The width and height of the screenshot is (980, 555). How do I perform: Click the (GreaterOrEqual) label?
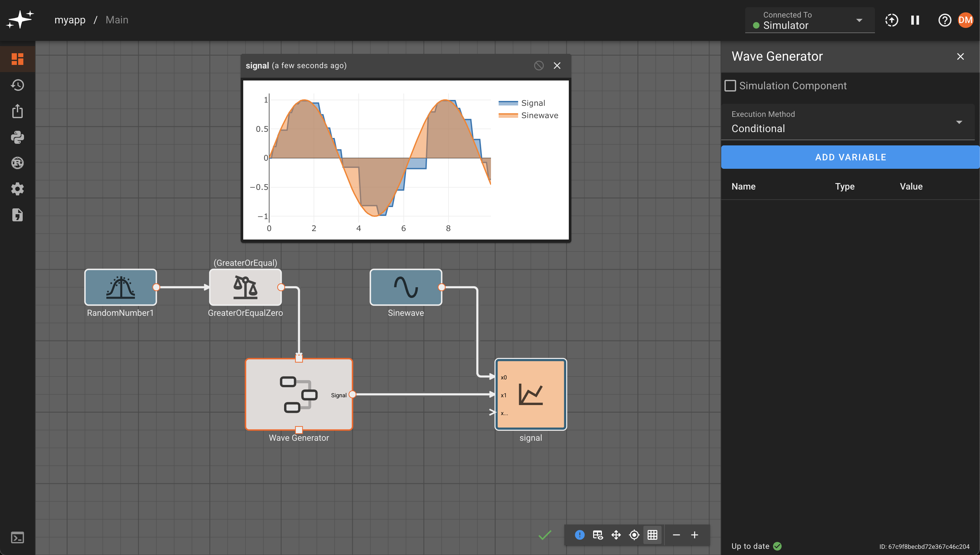coord(245,263)
